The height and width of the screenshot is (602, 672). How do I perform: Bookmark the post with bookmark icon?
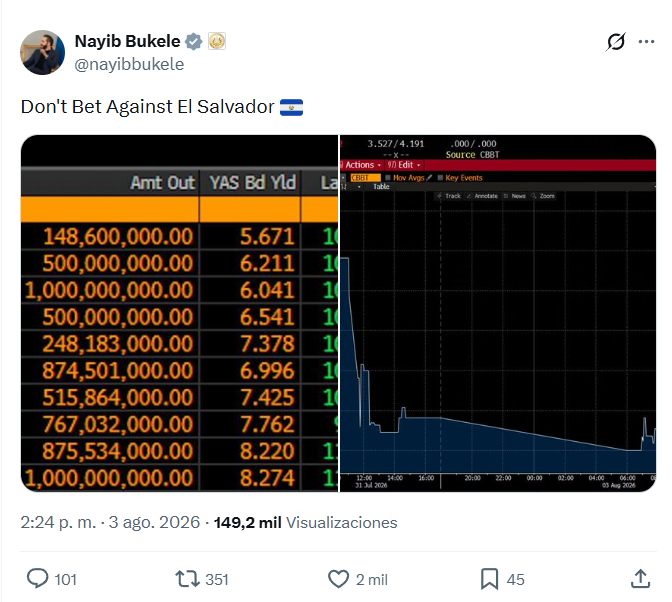click(489, 579)
